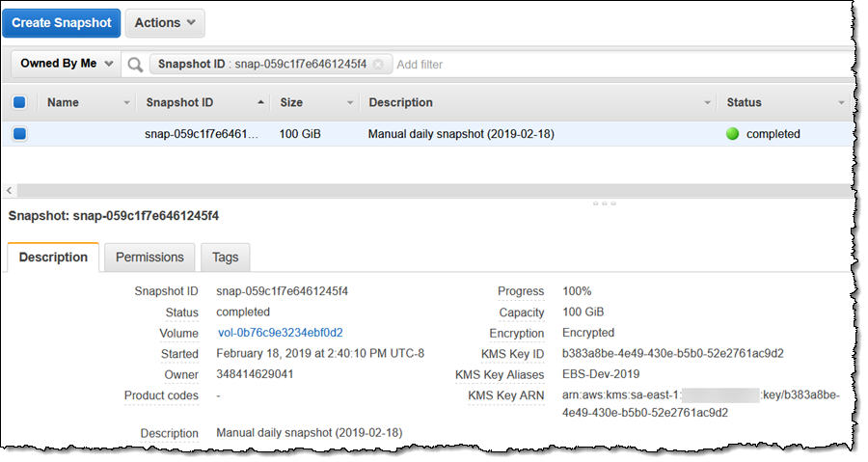Click the search magnifier icon
The width and height of the screenshot is (868, 462).
pos(135,65)
